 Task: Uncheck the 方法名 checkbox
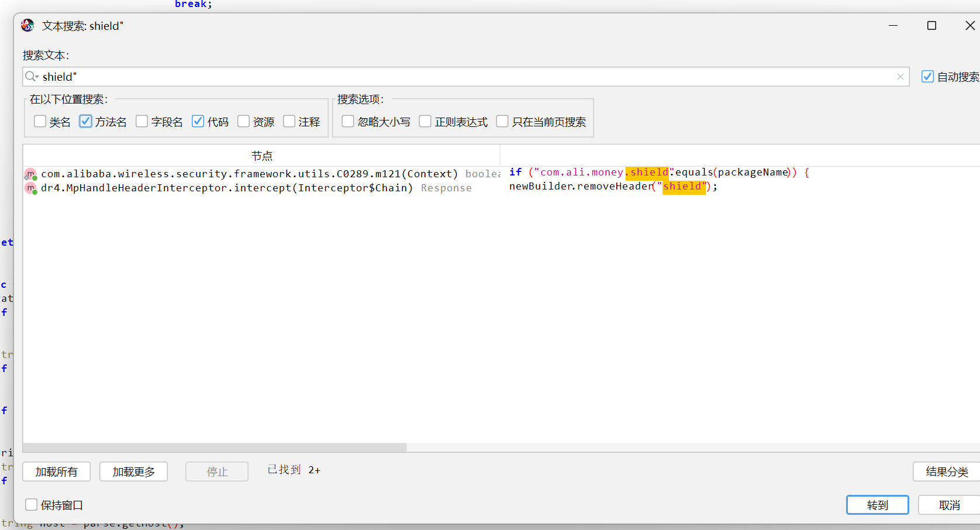[85, 121]
